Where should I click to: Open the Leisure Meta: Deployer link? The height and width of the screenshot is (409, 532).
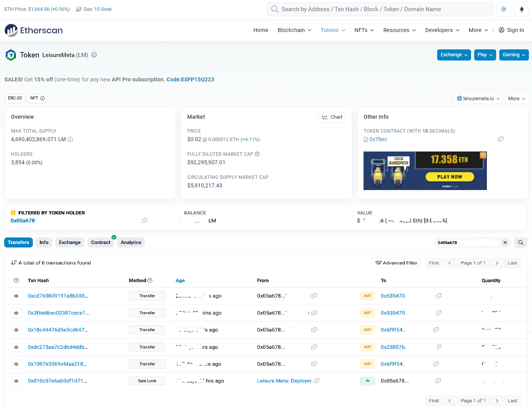(284, 381)
